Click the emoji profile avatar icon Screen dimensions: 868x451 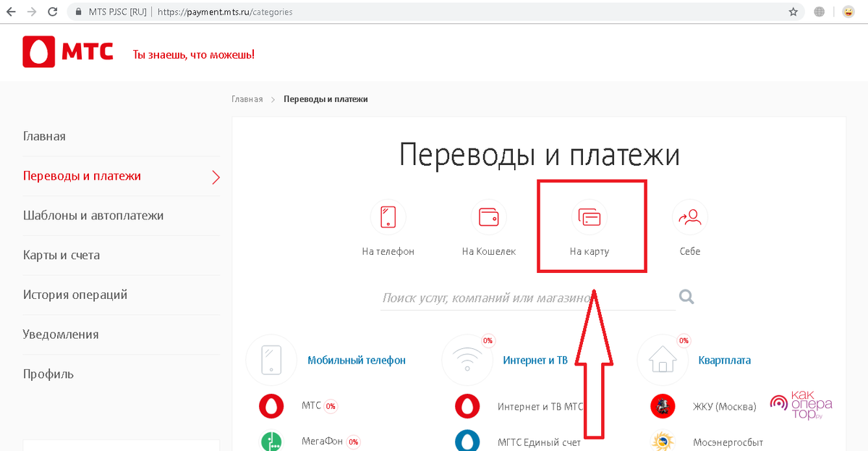848,12
